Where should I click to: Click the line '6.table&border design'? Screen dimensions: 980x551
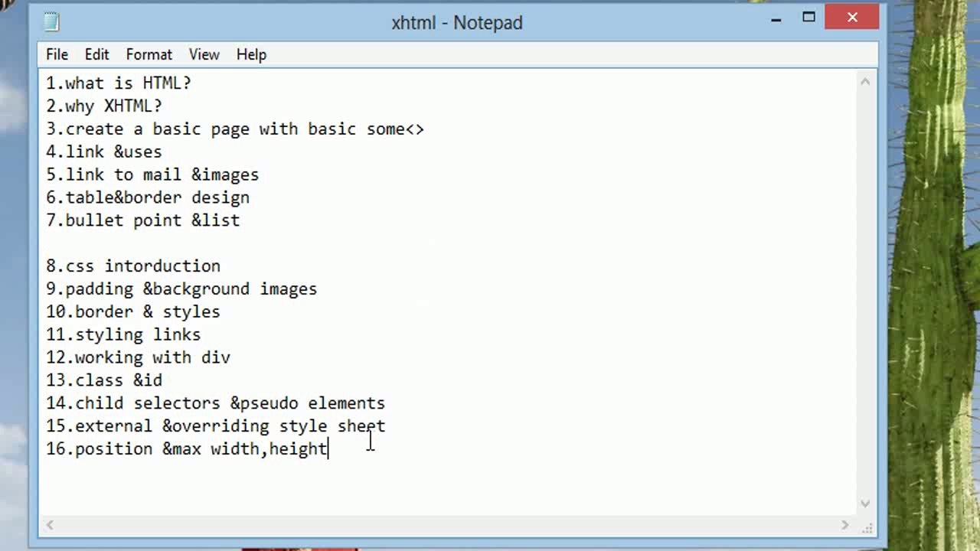[147, 197]
